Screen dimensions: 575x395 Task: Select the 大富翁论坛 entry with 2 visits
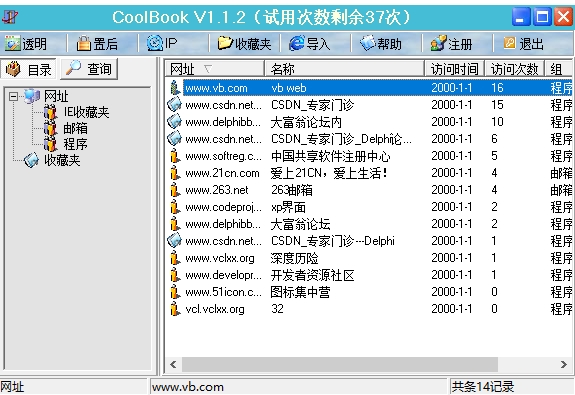(369, 224)
